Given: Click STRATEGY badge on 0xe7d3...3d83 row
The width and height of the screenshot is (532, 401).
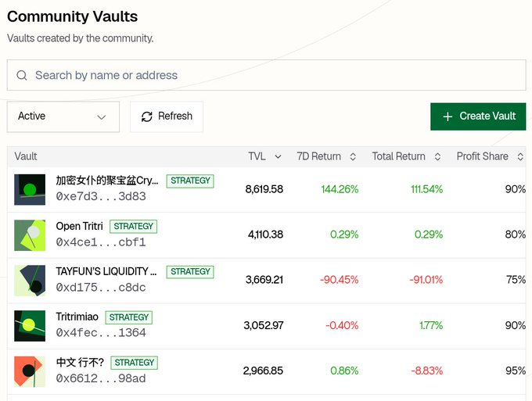Looking at the screenshot, I should point(190,181).
